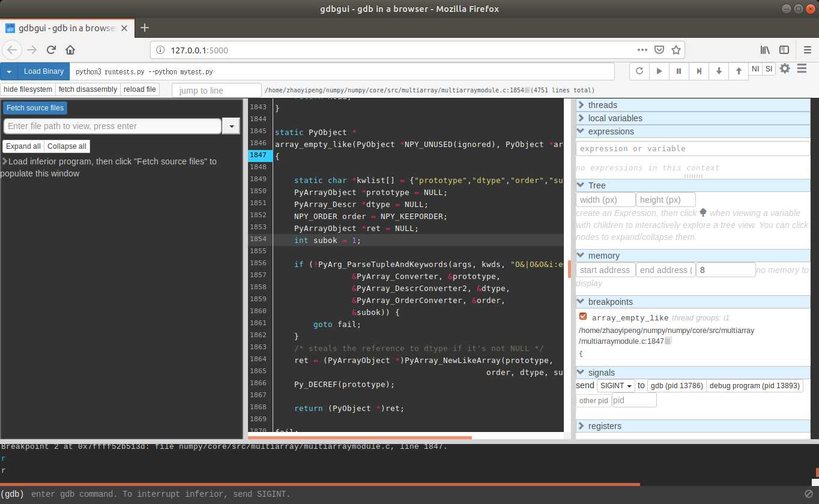Screen dimensions: 819x504
Task: Click hide filesystem button
Action: [x=28, y=89]
